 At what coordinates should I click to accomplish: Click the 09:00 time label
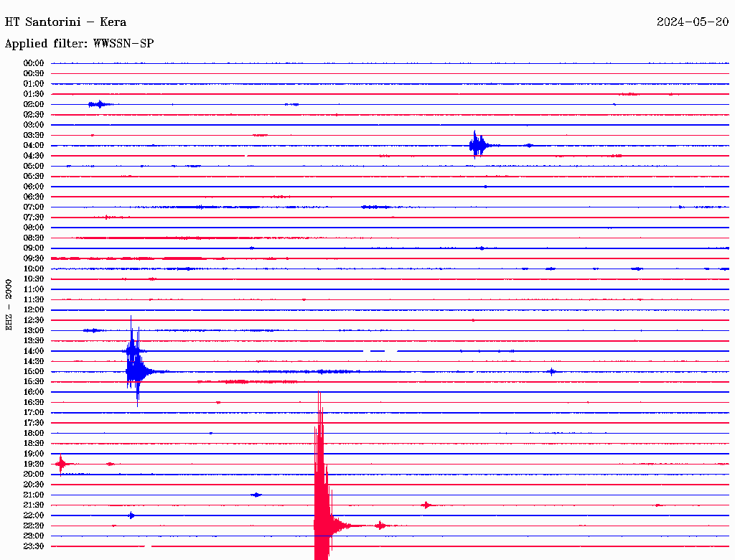pyautogui.click(x=34, y=248)
